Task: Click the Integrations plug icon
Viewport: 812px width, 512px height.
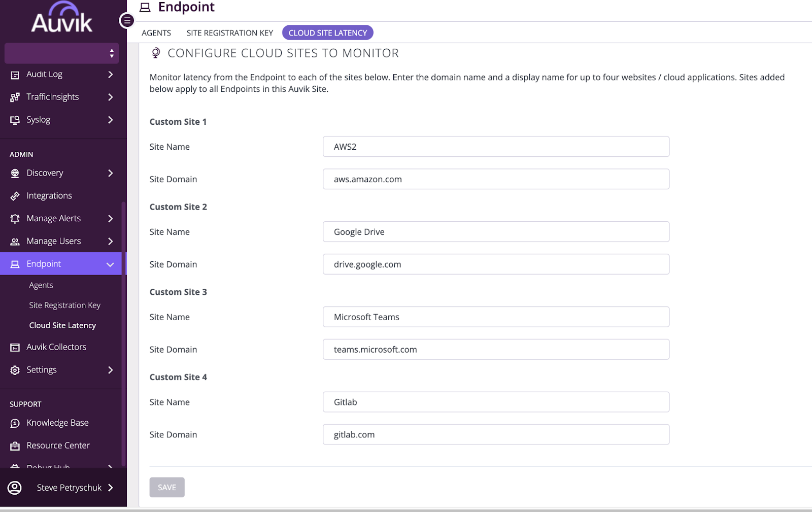Action: pyautogui.click(x=15, y=196)
